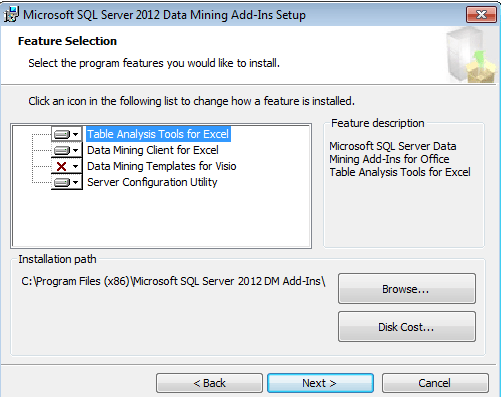Select Data Mining Client for Excel feature
This screenshot has height=397, width=501.
click(x=153, y=150)
